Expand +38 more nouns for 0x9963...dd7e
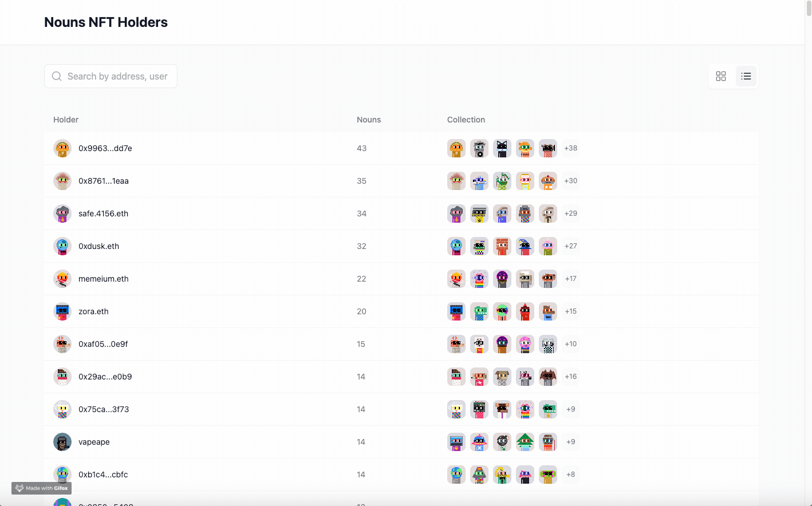The image size is (812, 506). click(570, 148)
